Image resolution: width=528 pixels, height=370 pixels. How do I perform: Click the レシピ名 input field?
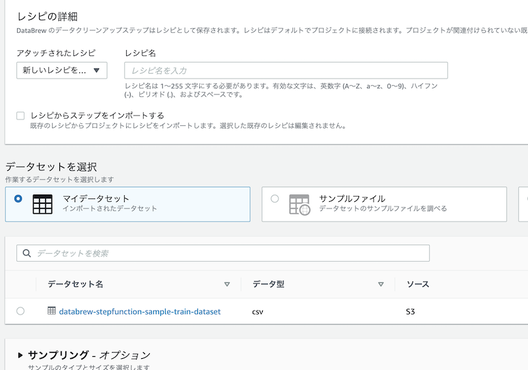click(x=286, y=70)
